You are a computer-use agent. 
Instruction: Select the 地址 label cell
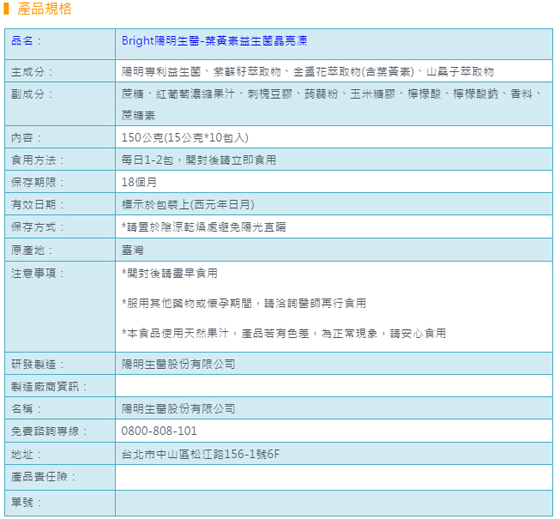pos(60,454)
